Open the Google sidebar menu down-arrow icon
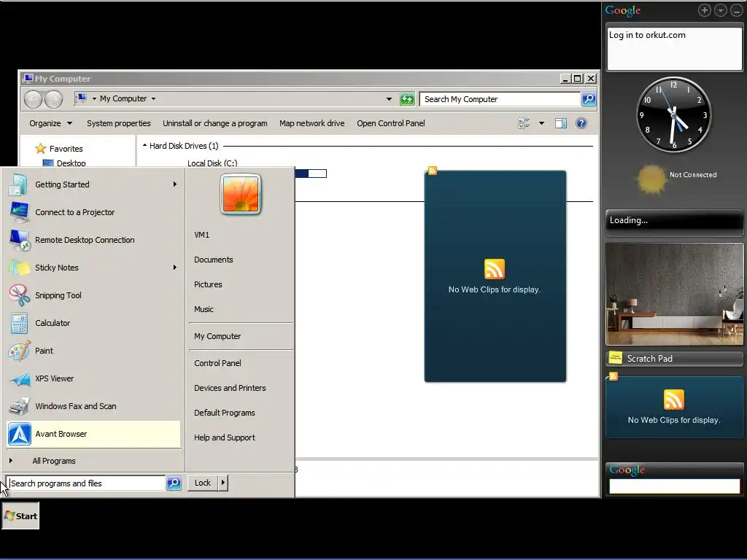747x560 pixels. pos(720,10)
